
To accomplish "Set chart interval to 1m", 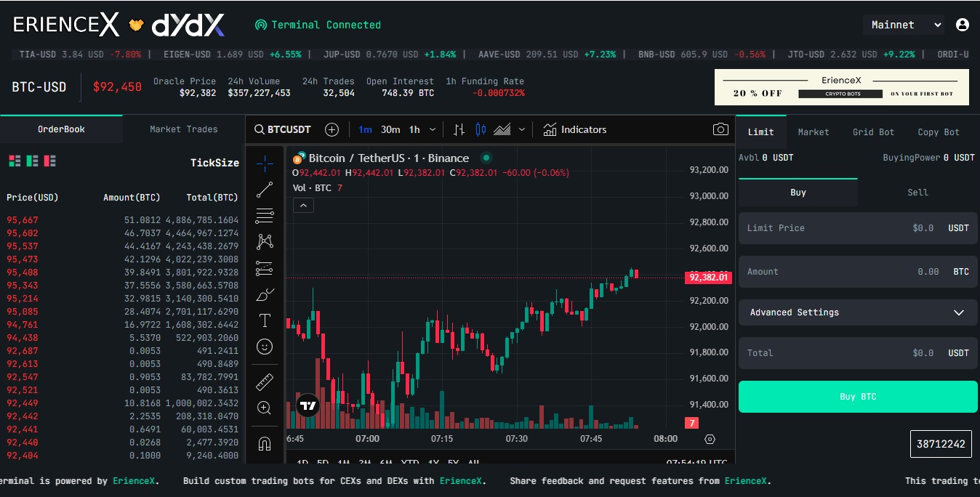I will (x=365, y=129).
